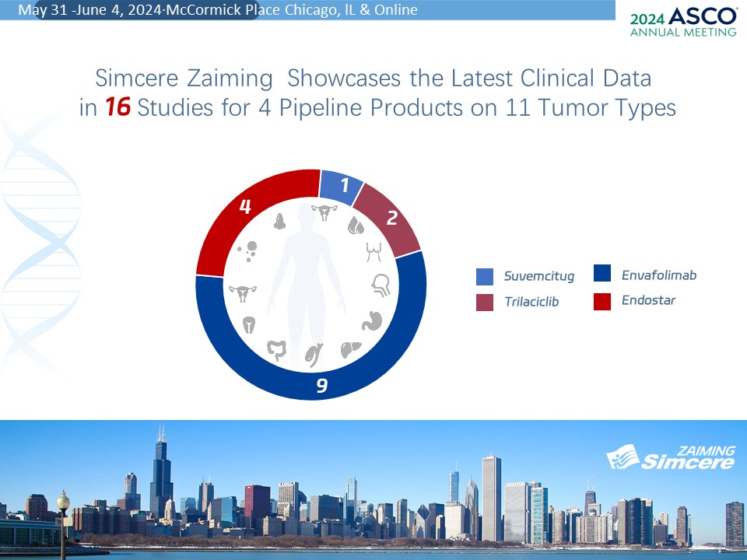Select the light blue chart segment labeled 1

[x=341, y=186]
